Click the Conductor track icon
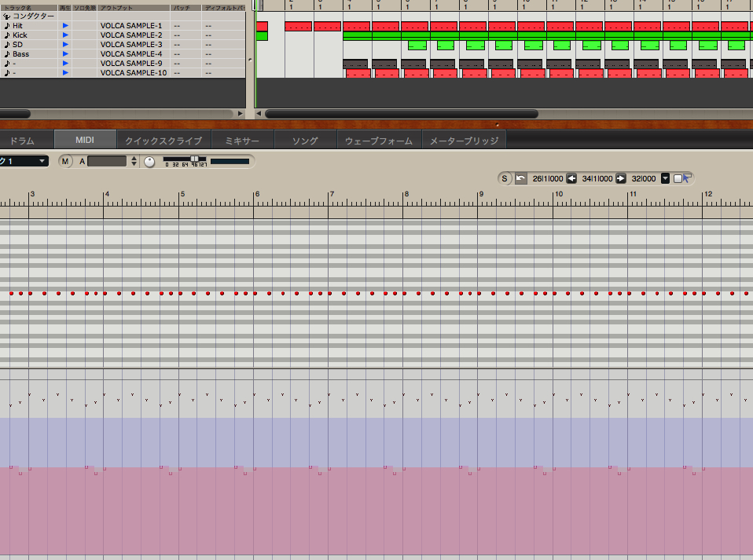The width and height of the screenshot is (753, 560). click(x=7, y=16)
